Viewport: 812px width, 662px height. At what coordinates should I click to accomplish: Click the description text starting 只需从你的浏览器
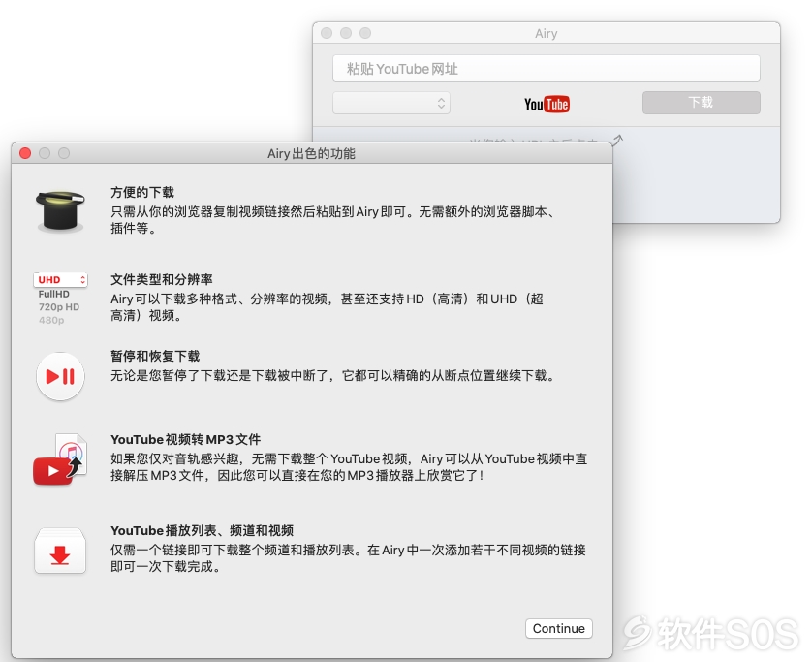click(332, 220)
